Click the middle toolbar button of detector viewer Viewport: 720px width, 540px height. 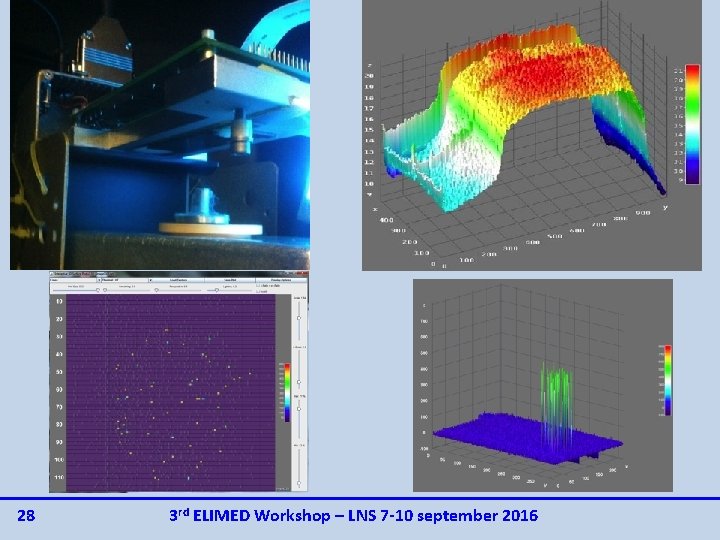click(178, 280)
